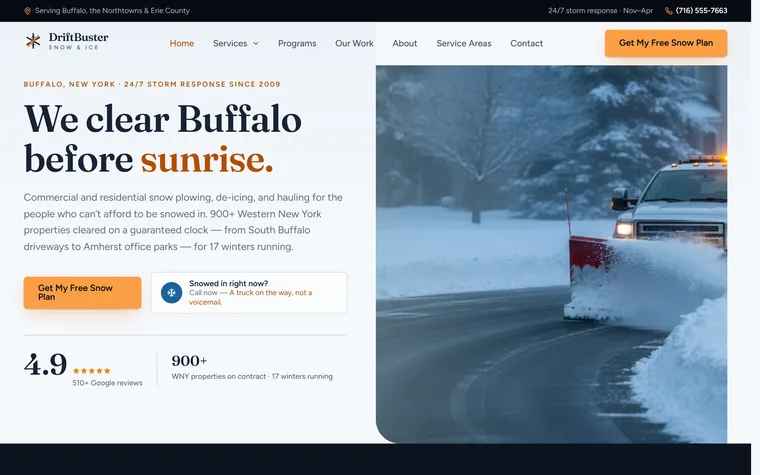Image resolution: width=760 pixels, height=475 pixels.
Task: Click 'BUFFALO, NEW YORK · 24/7 STORM RESPONSE SINCE 2009'
Action: [x=152, y=84]
